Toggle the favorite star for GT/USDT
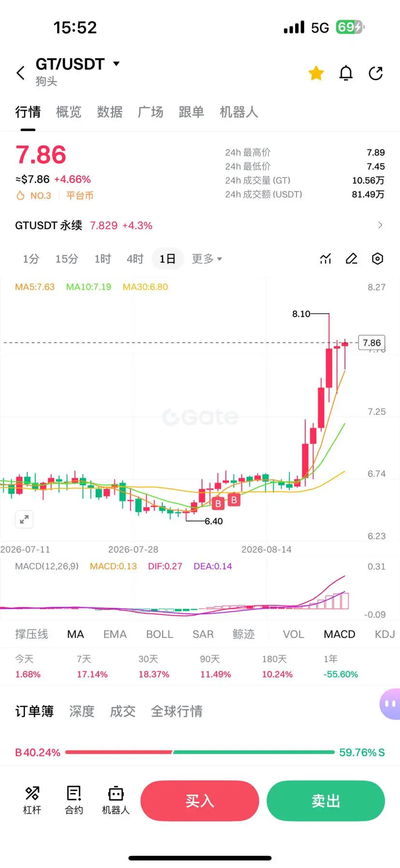The image size is (400, 868). coord(316,73)
